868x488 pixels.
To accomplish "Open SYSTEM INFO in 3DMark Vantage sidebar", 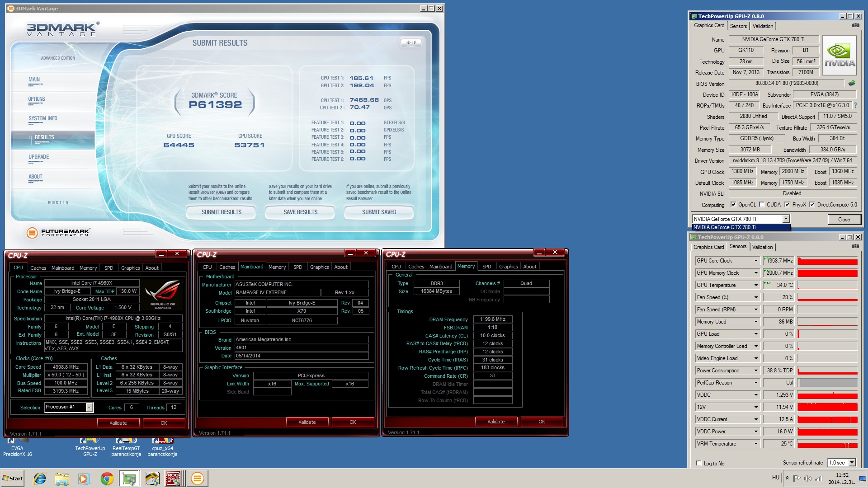I will click(x=43, y=118).
